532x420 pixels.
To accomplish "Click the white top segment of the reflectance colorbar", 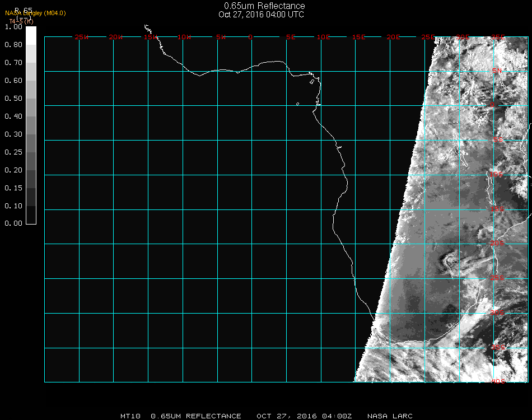I will (31, 36).
